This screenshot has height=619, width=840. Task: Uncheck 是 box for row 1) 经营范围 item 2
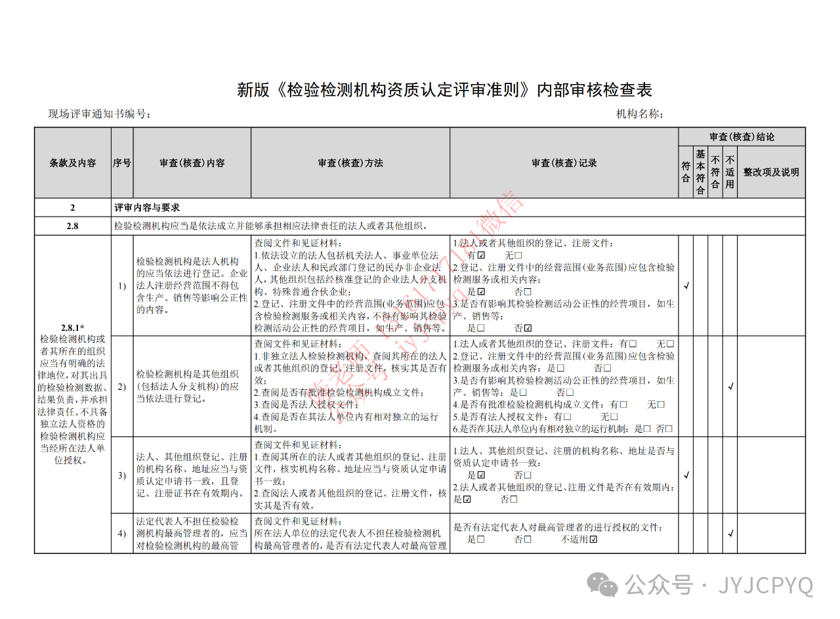point(481,291)
